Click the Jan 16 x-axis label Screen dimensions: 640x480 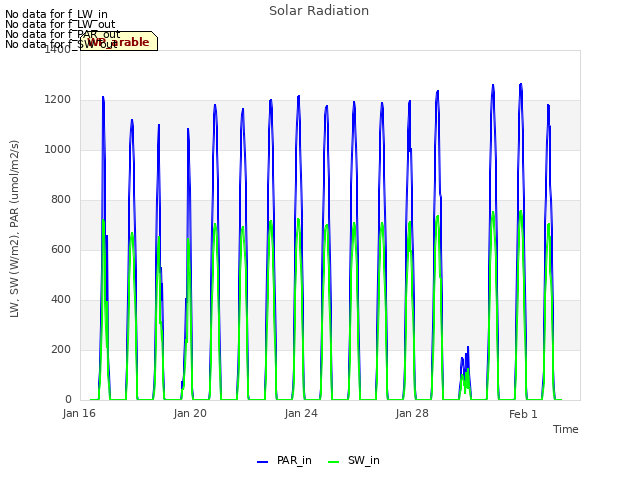[79, 413]
